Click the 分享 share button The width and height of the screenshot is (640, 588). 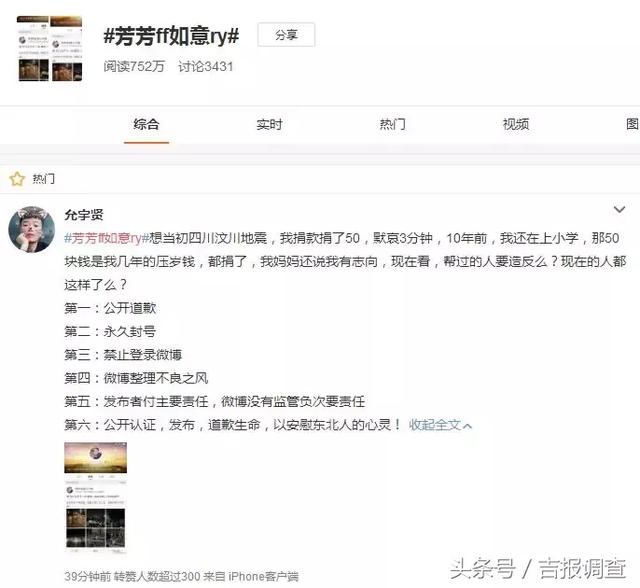point(286,35)
